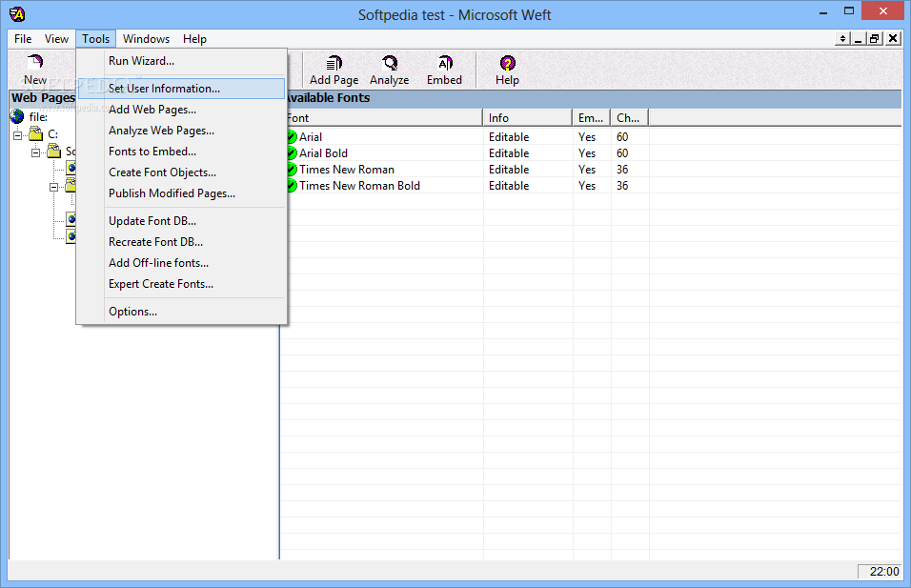
Task: Sort by the Em... column header
Action: (592, 118)
